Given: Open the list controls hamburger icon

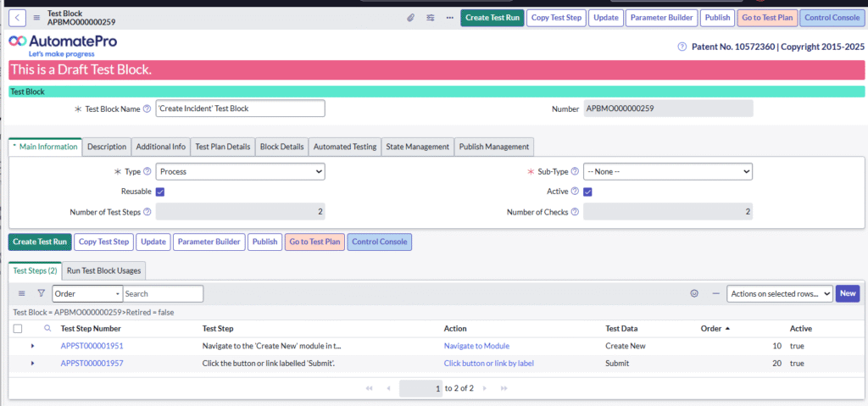Looking at the screenshot, I should (22, 293).
